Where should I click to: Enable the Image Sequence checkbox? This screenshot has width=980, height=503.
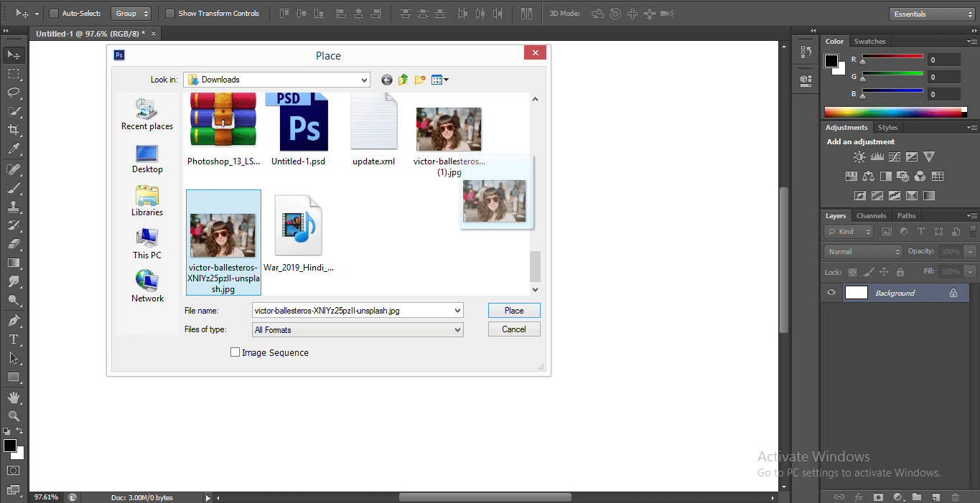(x=235, y=352)
